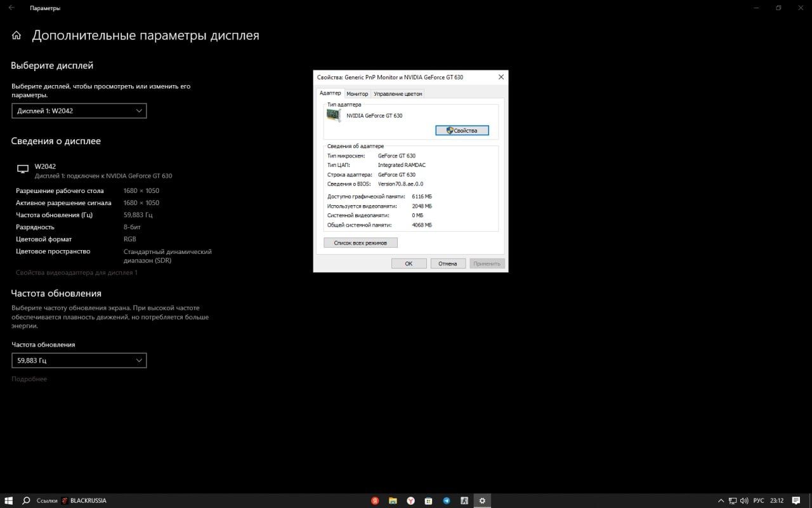This screenshot has height=508, width=812.
Task: Launch Yandex Browser from taskbar
Action: [x=411, y=500]
